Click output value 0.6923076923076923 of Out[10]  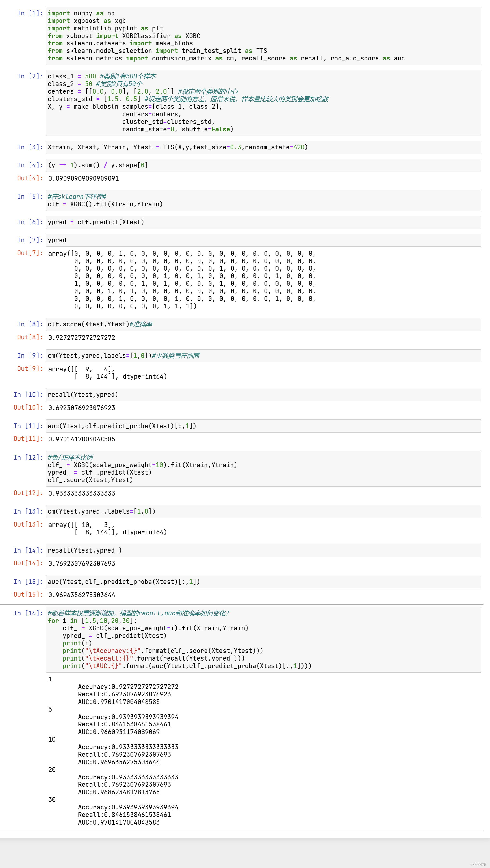click(82, 408)
